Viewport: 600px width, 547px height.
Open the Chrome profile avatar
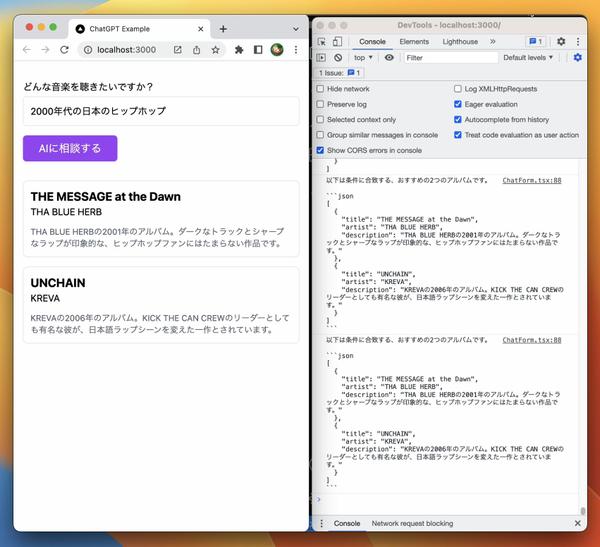(x=277, y=50)
